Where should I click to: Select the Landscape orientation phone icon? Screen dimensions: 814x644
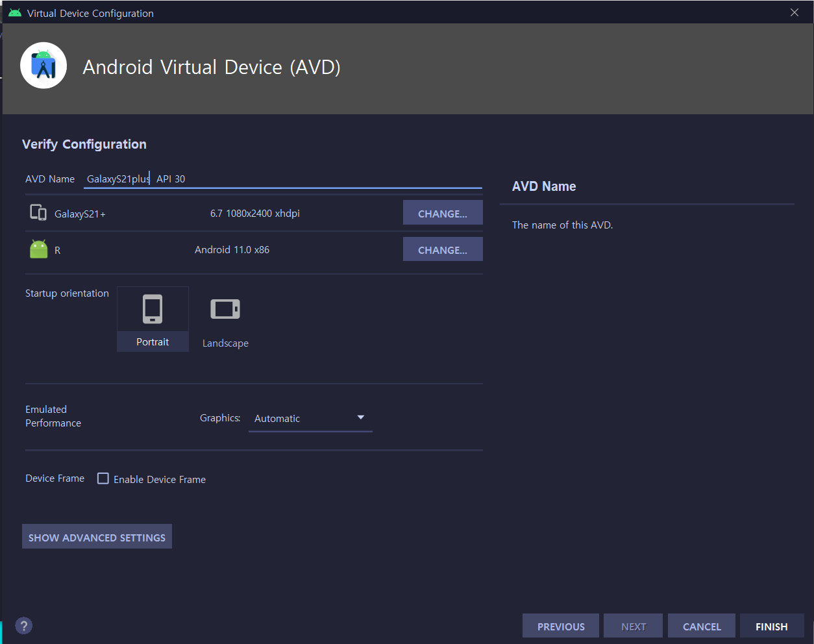225,309
